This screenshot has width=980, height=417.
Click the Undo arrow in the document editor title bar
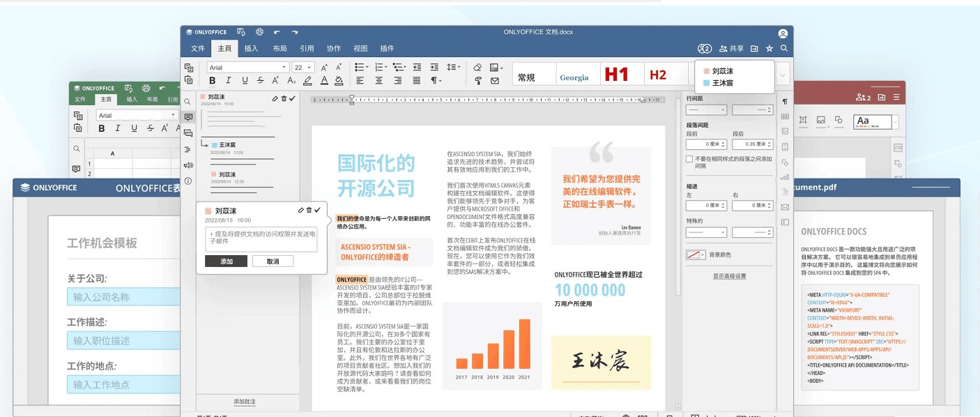click(277, 32)
